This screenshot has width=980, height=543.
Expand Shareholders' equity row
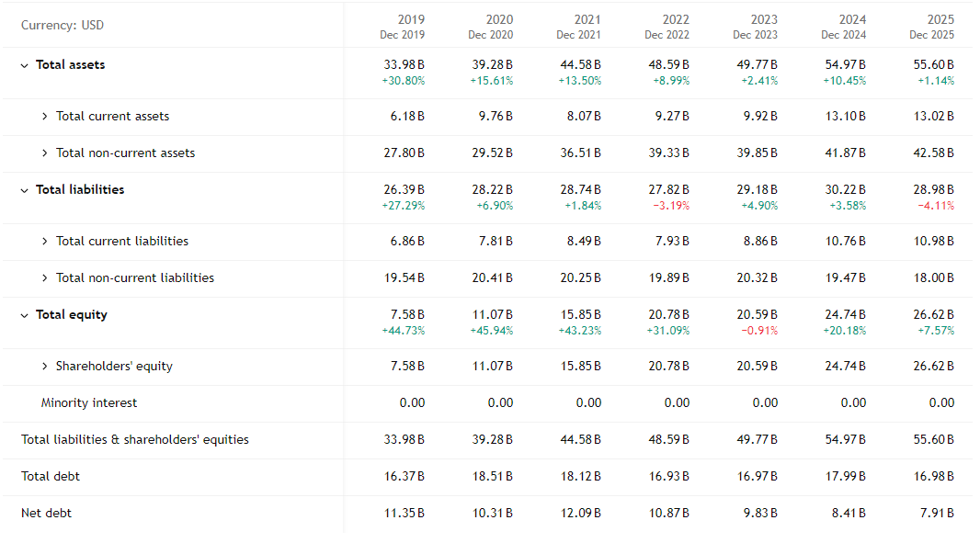tap(45, 367)
